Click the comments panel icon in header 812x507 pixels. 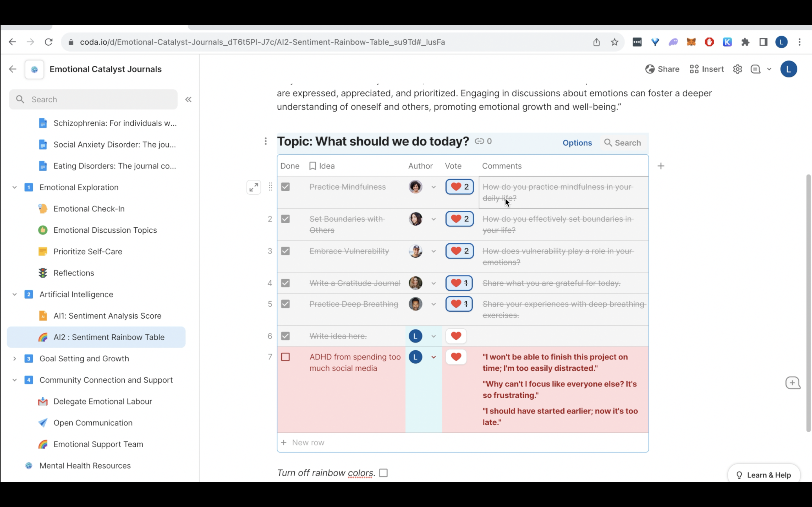coord(755,69)
